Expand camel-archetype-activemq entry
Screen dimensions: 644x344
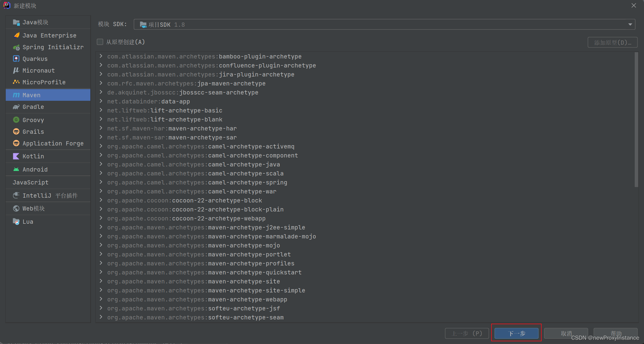click(x=101, y=146)
